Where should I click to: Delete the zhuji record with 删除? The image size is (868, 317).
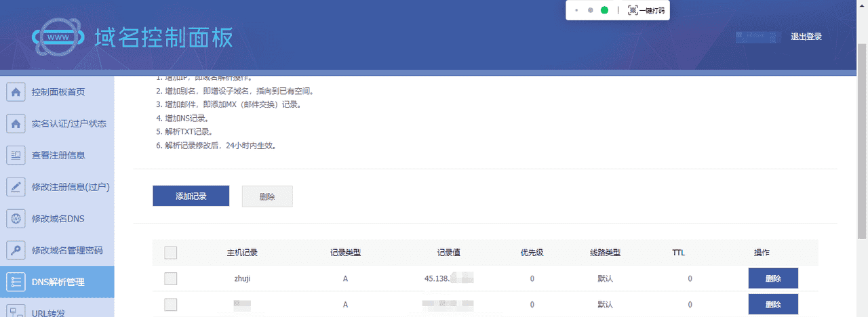coord(773,278)
